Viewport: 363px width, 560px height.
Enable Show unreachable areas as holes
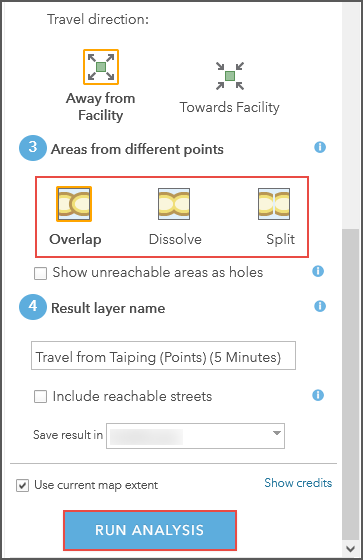[x=40, y=274]
